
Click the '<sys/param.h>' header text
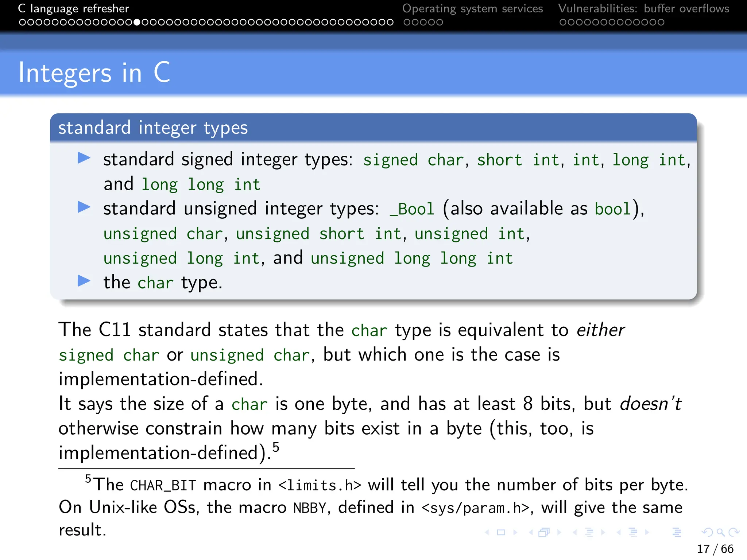(x=475, y=508)
